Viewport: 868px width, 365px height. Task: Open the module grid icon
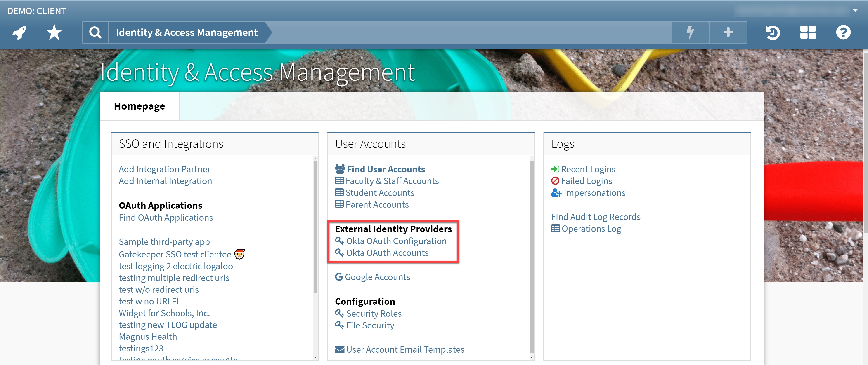808,32
